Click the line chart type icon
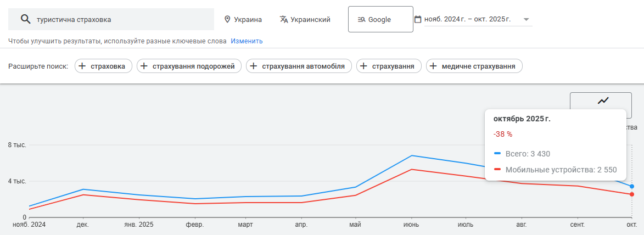 (x=604, y=100)
